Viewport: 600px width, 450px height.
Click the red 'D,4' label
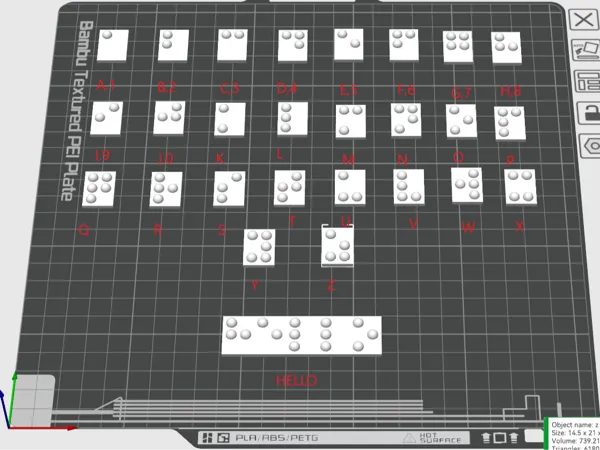(287, 88)
